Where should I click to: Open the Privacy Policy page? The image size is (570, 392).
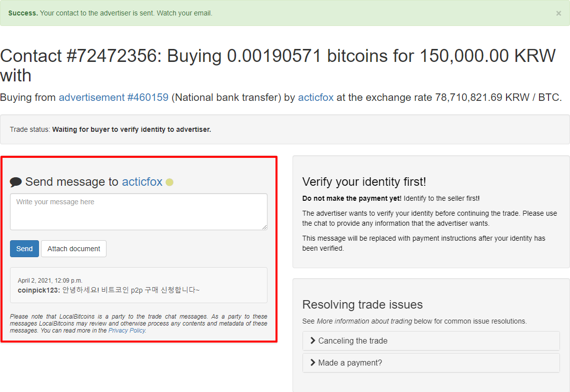(x=126, y=330)
